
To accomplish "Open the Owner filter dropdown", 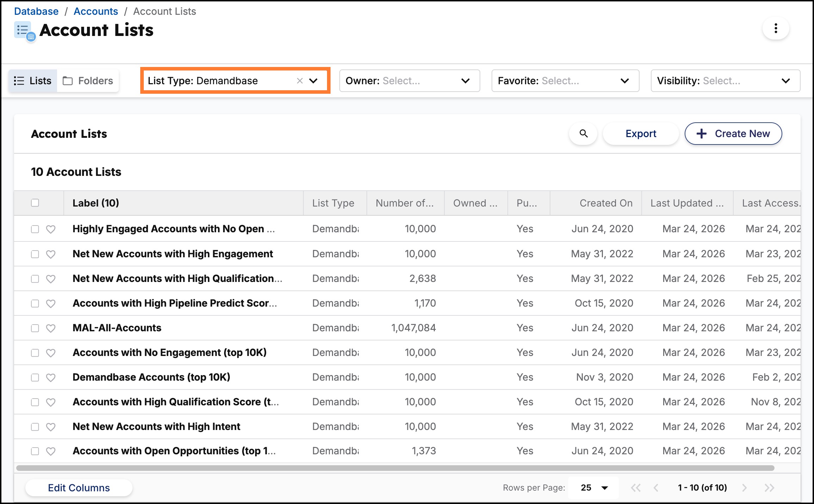I will [409, 81].
